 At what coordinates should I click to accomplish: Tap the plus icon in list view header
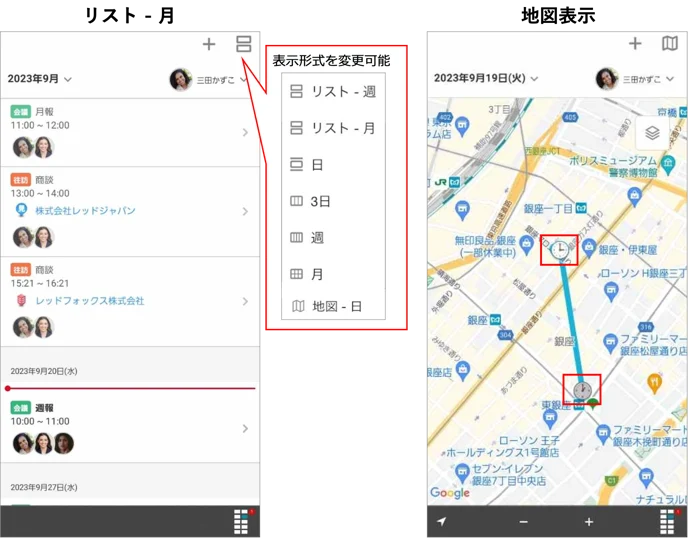coord(209,44)
